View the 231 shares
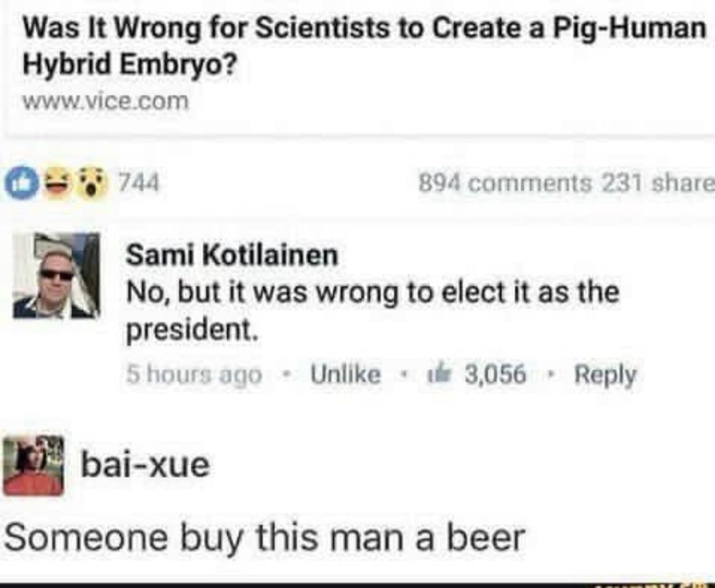Viewport: 715px width, 588px height. [659, 183]
